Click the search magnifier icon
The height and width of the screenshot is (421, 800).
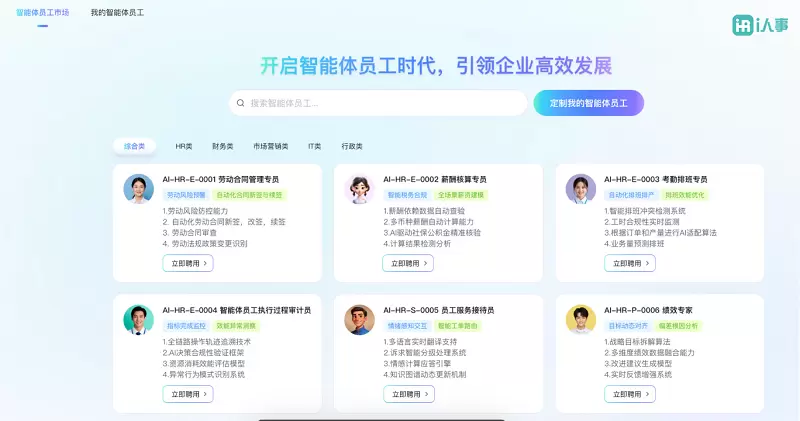(240, 103)
